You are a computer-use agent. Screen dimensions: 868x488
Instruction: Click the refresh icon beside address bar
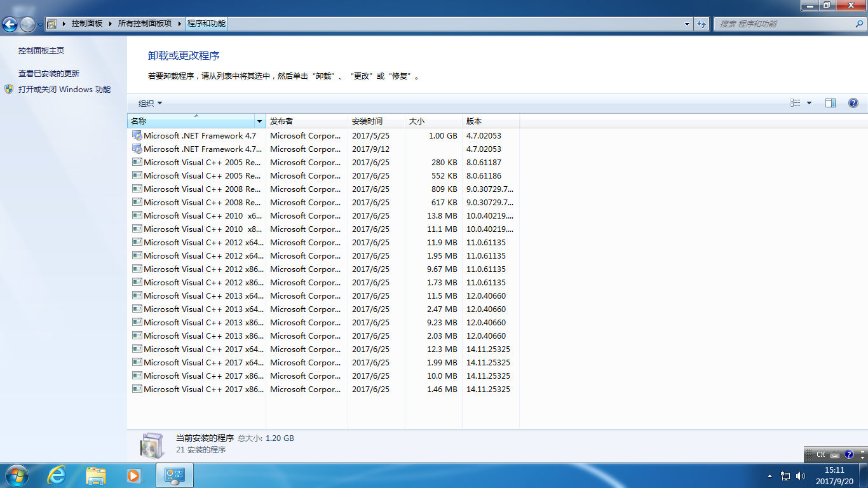702,24
